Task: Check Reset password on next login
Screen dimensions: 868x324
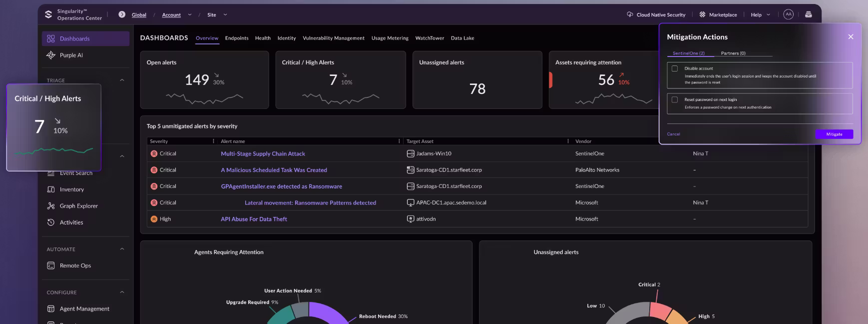Action: pos(675,99)
